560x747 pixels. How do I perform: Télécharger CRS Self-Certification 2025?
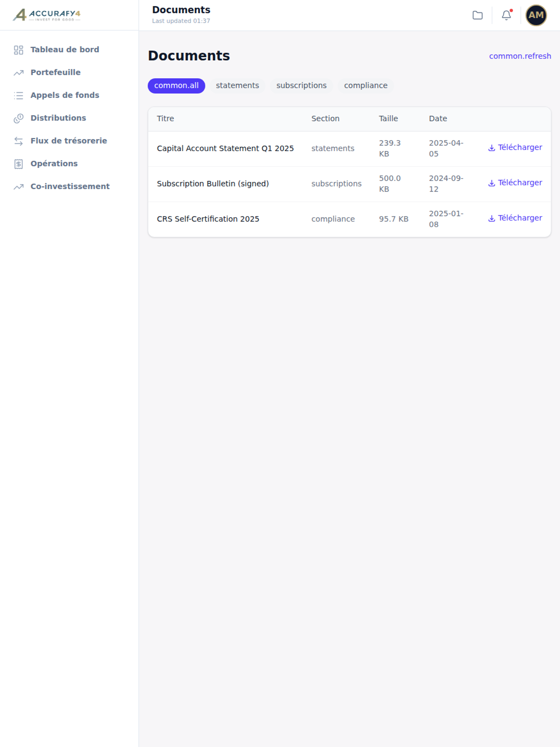515,218
